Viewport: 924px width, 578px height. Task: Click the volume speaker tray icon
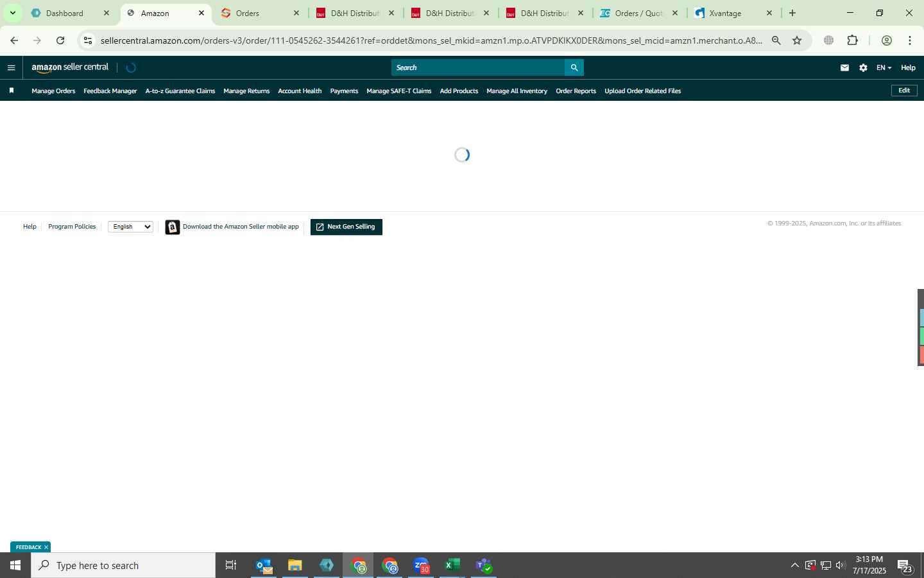841,565
